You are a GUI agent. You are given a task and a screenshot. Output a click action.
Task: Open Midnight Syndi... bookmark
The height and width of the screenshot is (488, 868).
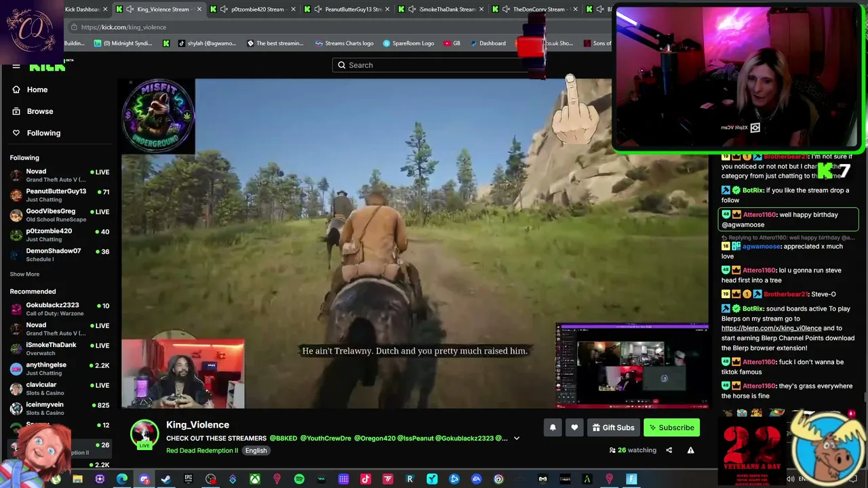pos(123,43)
